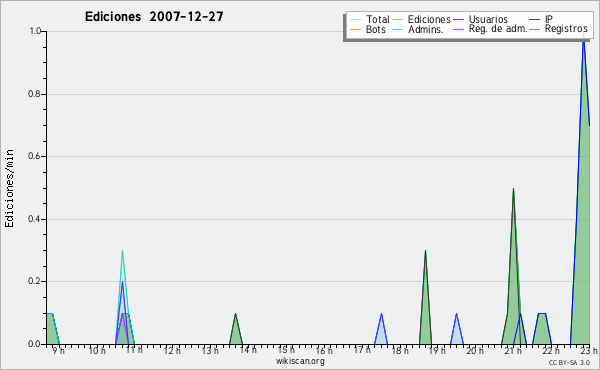Click the 0.2 y-axis tick label
The width and height of the screenshot is (600, 370).
tap(35, 281)
